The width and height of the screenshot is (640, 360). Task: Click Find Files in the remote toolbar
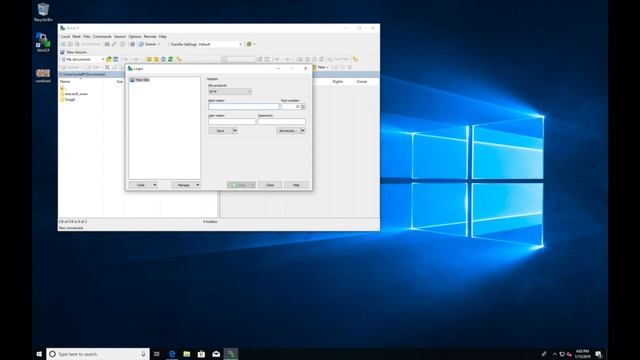point(339,59)
